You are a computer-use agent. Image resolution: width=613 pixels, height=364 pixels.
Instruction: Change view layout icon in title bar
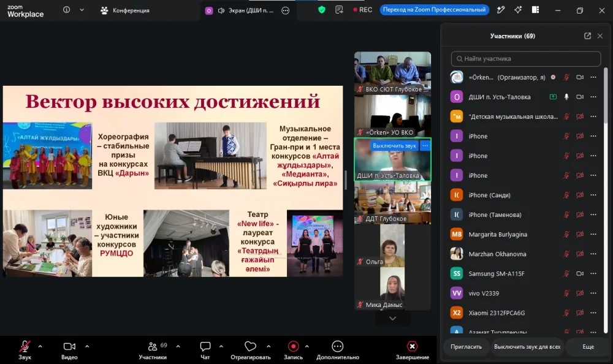coord(536,10)
